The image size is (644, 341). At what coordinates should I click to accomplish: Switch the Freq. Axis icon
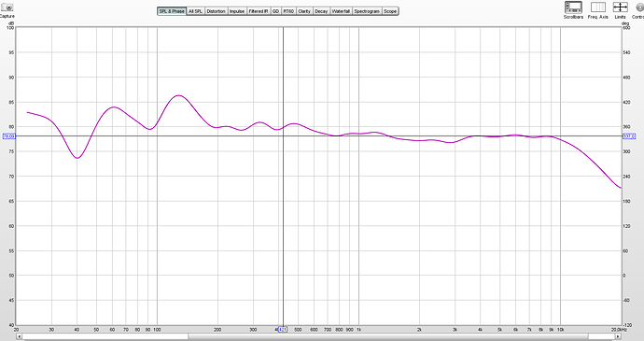[x=597, y=7]
